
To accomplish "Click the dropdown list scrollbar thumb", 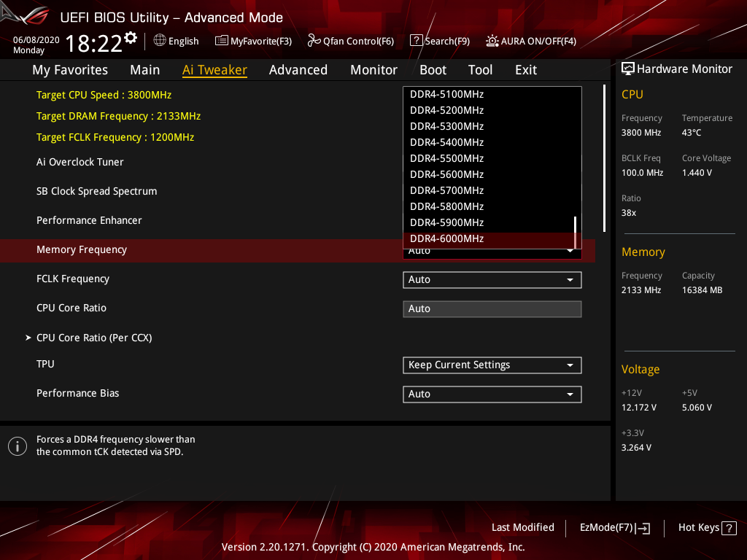I will 576,233.
